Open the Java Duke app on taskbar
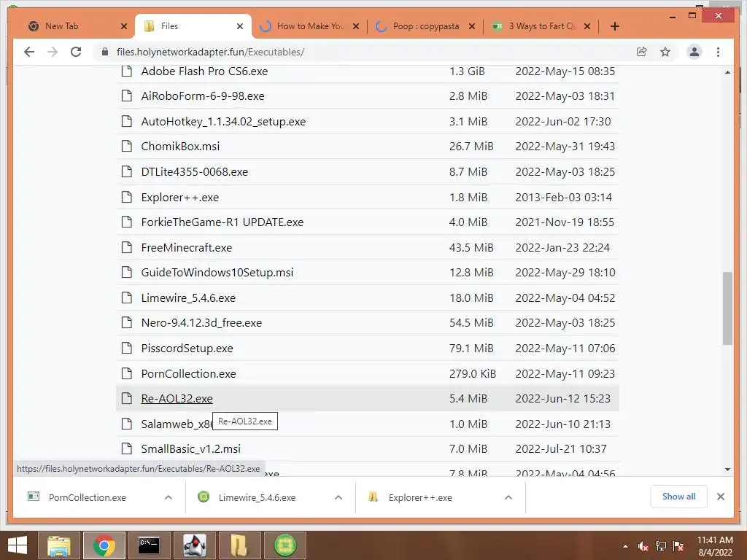 (194, 545)
